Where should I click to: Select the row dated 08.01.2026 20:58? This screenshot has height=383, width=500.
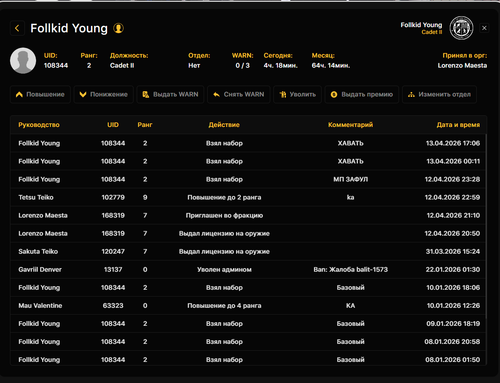pos(248,341)
